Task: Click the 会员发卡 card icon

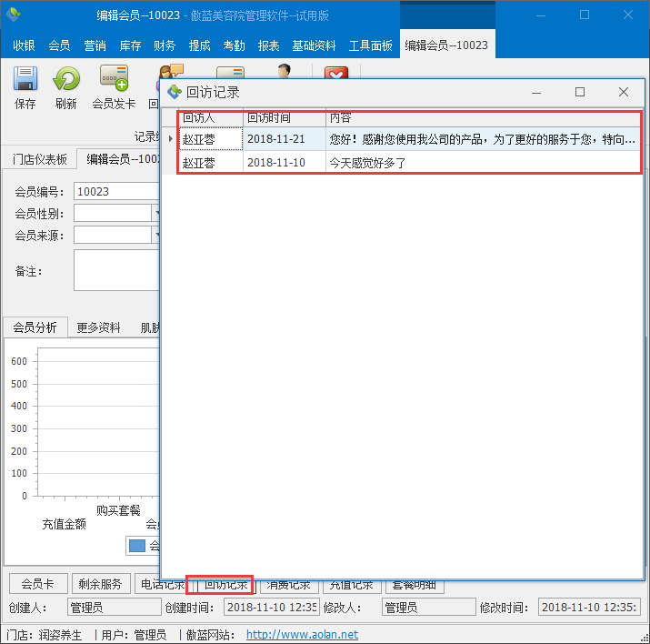Action: pos(114,77)
